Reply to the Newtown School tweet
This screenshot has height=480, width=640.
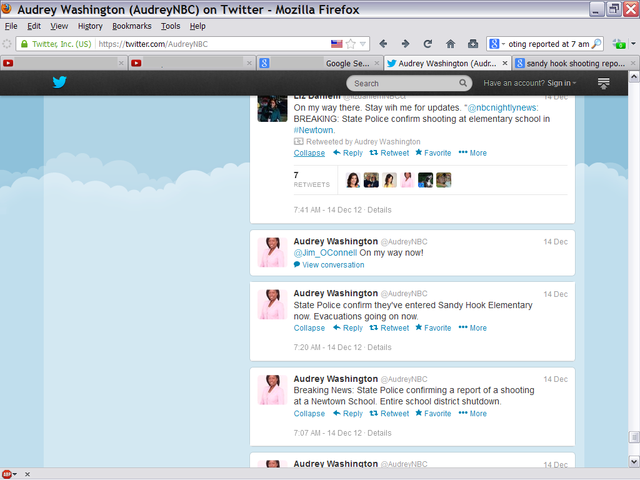click(x=348, y=413)
